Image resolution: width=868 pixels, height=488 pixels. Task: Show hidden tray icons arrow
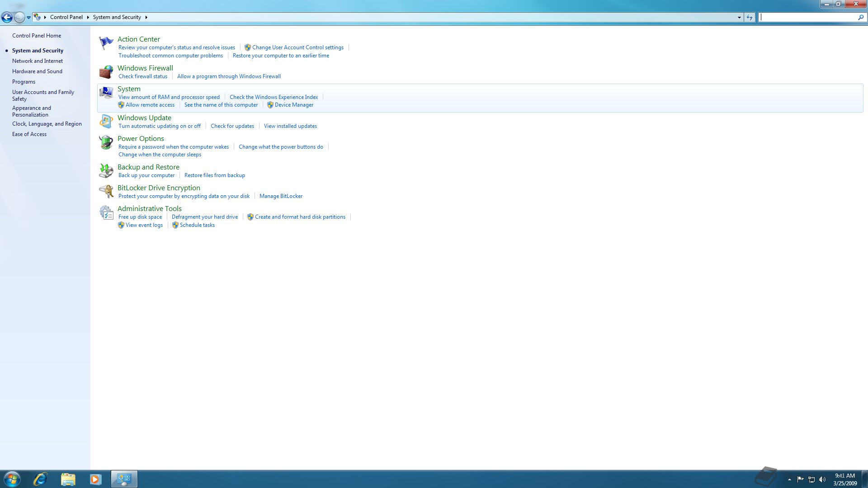tap(789, 479)
